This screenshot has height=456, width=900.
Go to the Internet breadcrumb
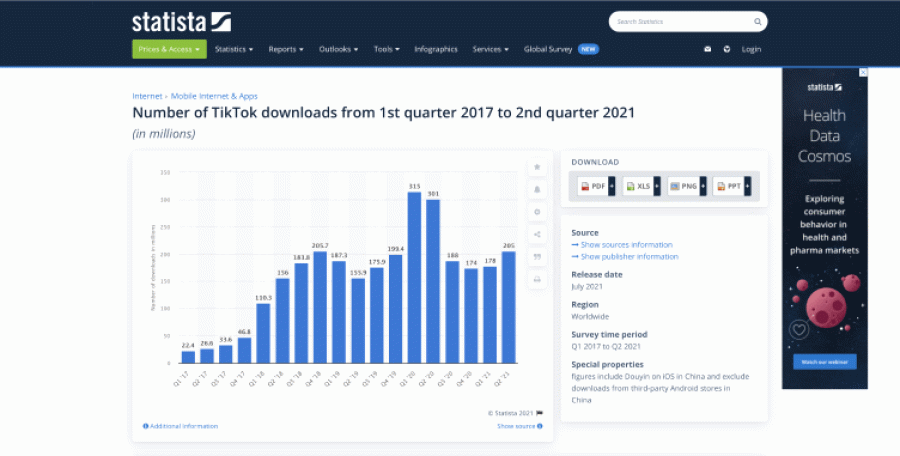[147, 96]
